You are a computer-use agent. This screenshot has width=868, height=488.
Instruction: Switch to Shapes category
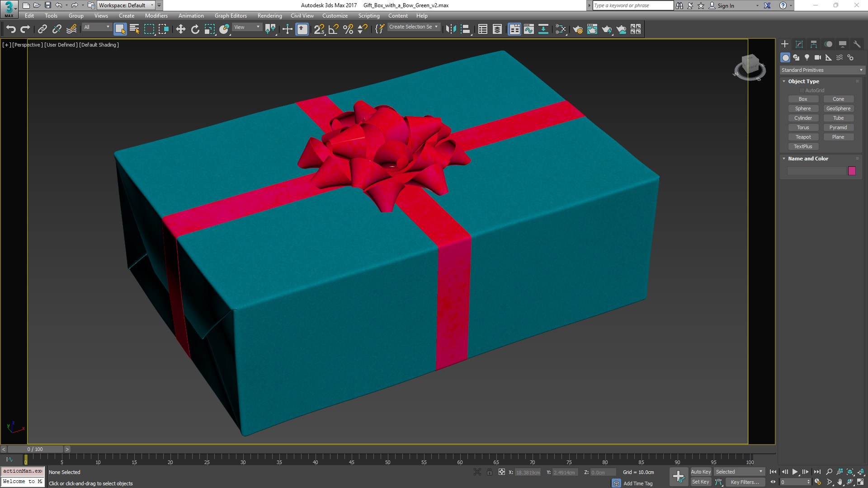click(x=796, y=57)
